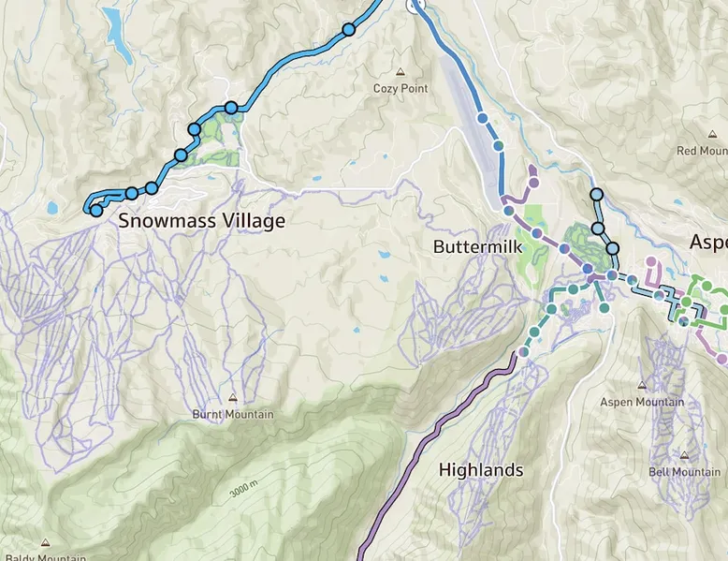Click the Red Mountain peak icon
The width and height of the screenshot is (728, 561).
(x=712, y=134)
